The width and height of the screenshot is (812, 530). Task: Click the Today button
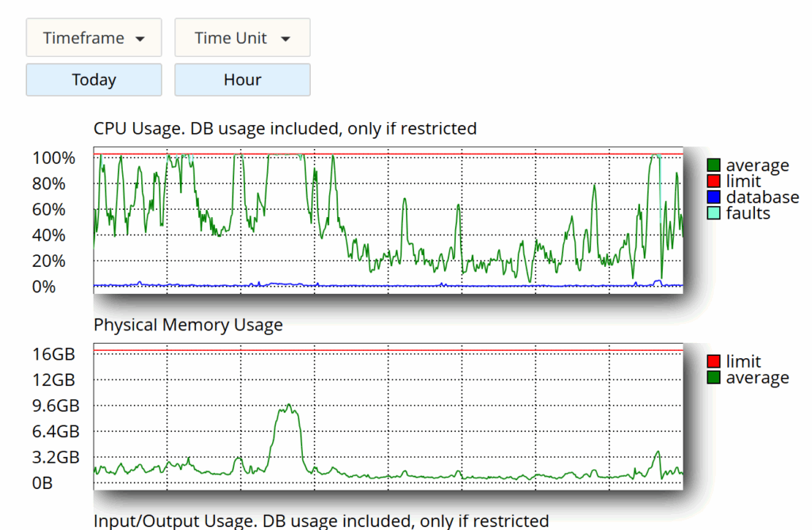(x=94, y=79)
